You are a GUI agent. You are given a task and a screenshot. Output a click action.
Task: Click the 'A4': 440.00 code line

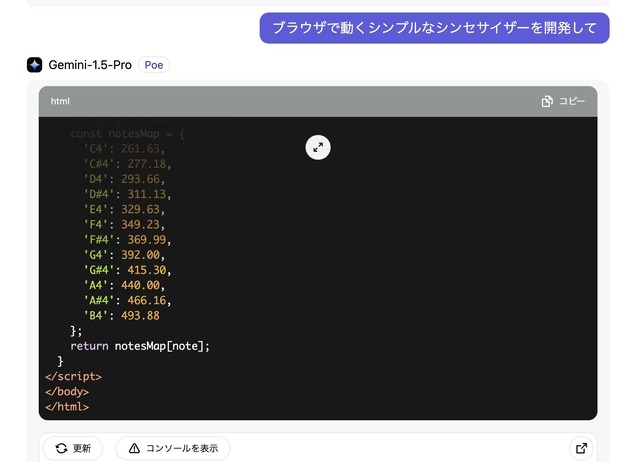124,285
